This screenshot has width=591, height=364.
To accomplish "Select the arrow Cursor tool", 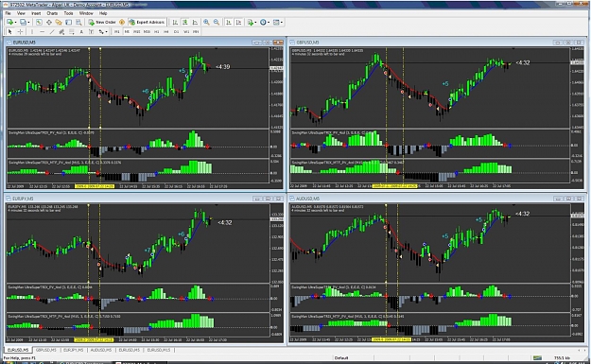I will pyautogui.click(x=10, y=32).
